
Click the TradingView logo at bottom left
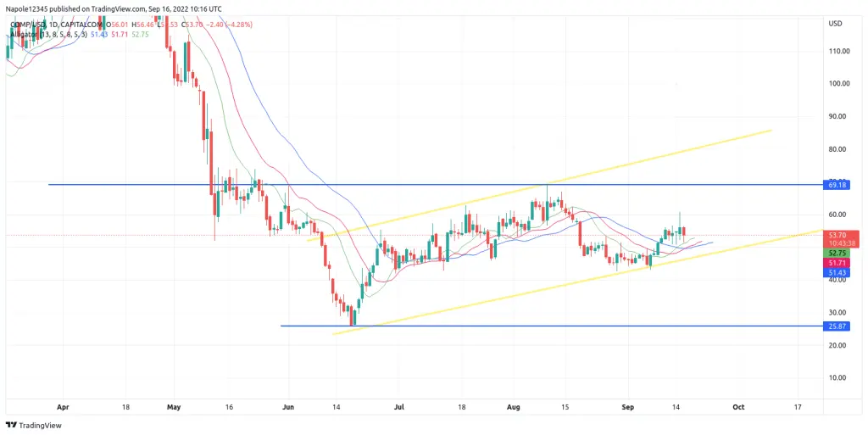(x=34, y=425)
